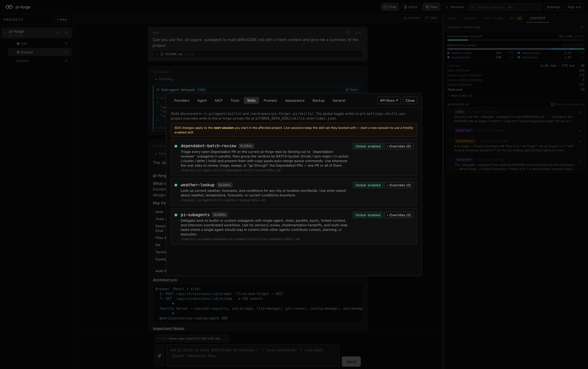
Task: View raw code of last ASSISTANT message
Action: [x=580, y=160]
